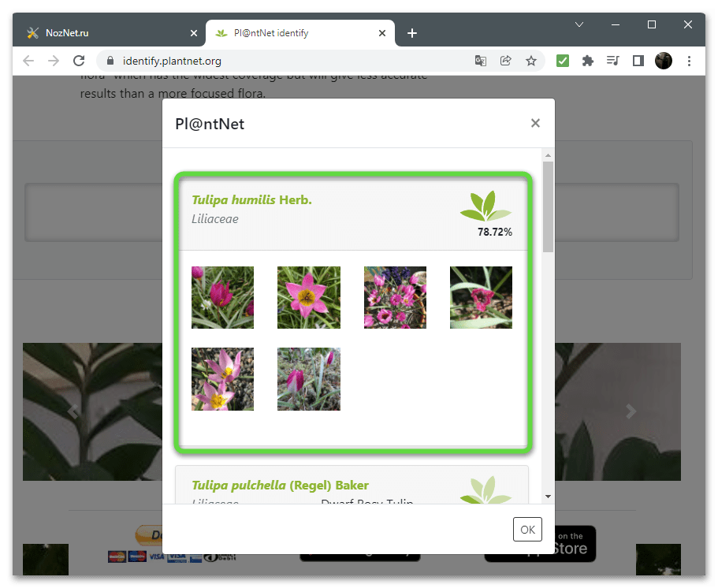Screen dimensions: 718x588
Task: Open first tulip thumbnail with dark pink bud
Action: pos(222,297)
